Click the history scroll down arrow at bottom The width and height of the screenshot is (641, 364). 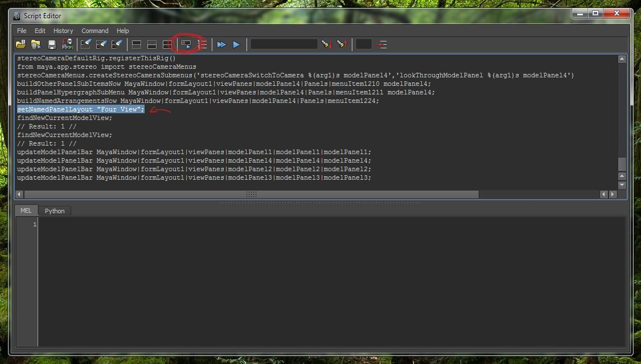click(x=622, y=185)
